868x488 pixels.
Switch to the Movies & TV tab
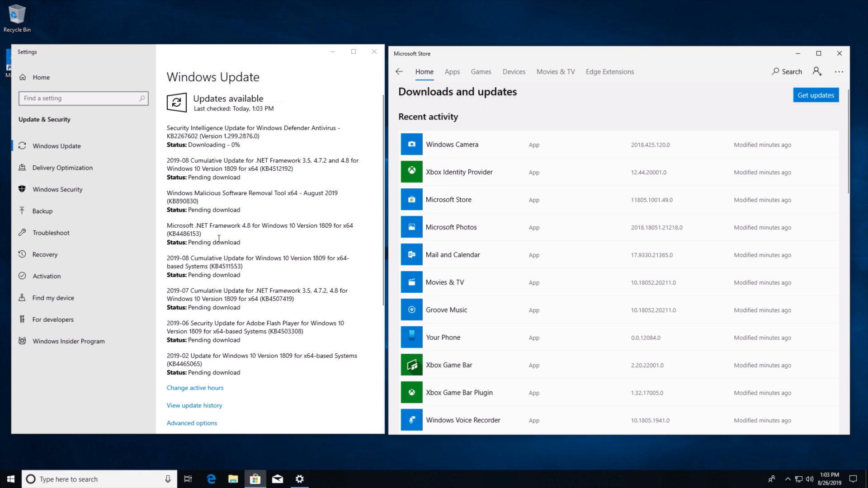pyautogui.click(x=556, y=72)
